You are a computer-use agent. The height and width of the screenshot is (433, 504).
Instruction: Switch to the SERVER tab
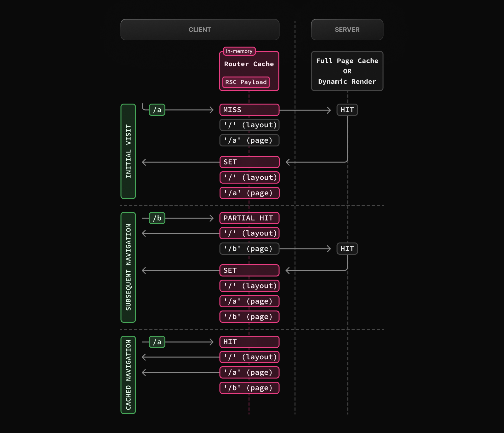(x=347, y=29)
